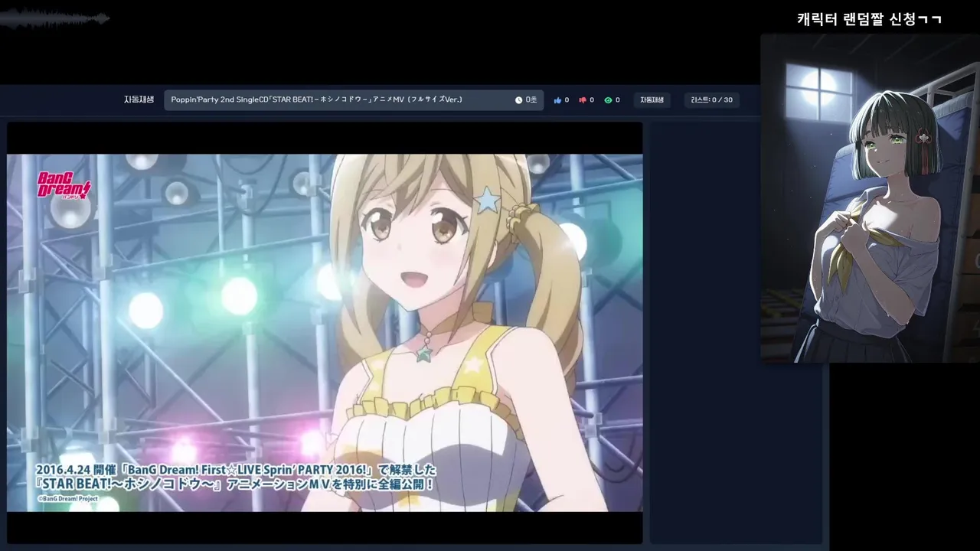
Task: Click the BanG Dream! logo in video
Action: click(x=64, y=185)
